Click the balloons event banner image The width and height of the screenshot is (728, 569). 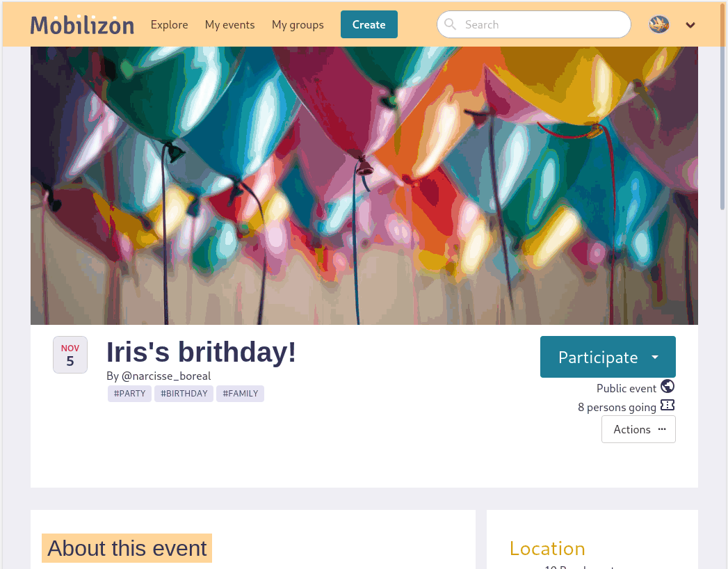(x=364, y=186)
